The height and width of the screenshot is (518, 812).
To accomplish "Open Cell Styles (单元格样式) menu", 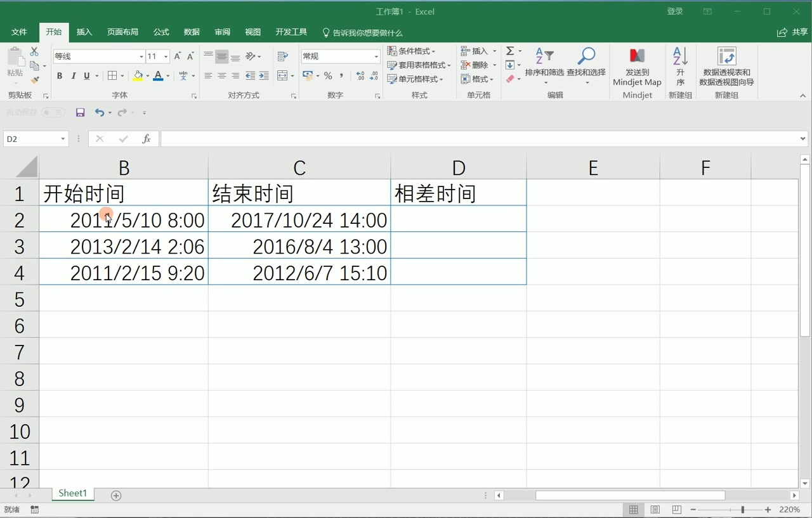I will [x=416, y=79].
